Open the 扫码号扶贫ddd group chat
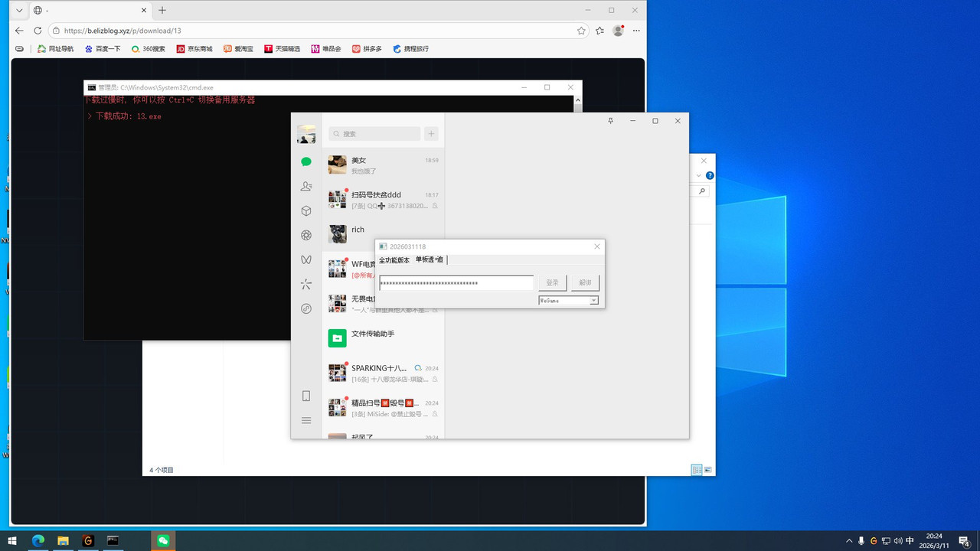980x551 pixels. [384, 200]
